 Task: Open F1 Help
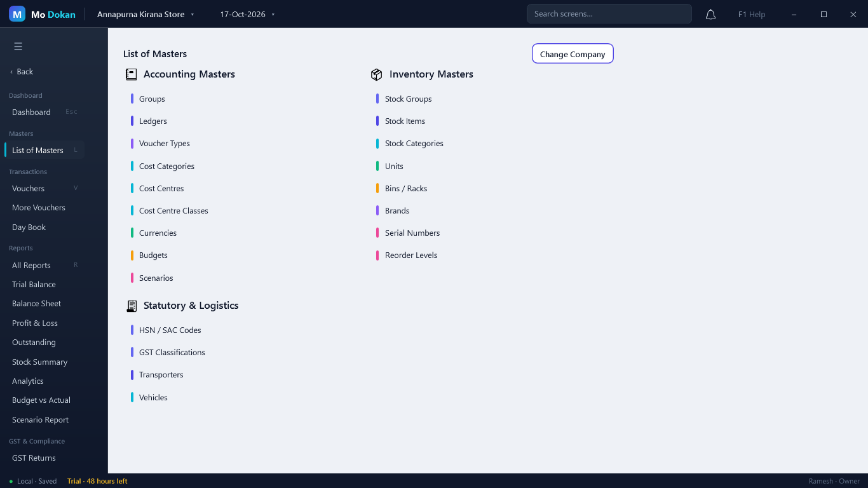point(752,14)
